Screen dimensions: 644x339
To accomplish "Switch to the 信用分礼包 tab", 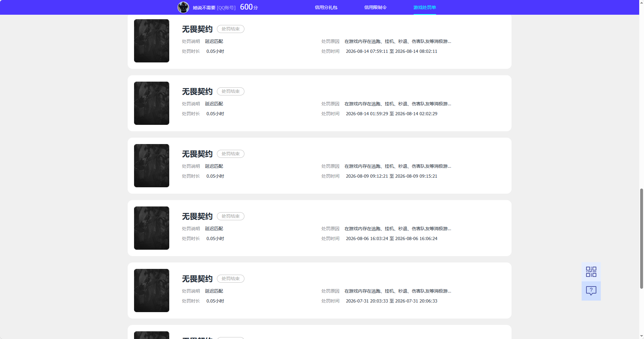I will pos(326,7).
